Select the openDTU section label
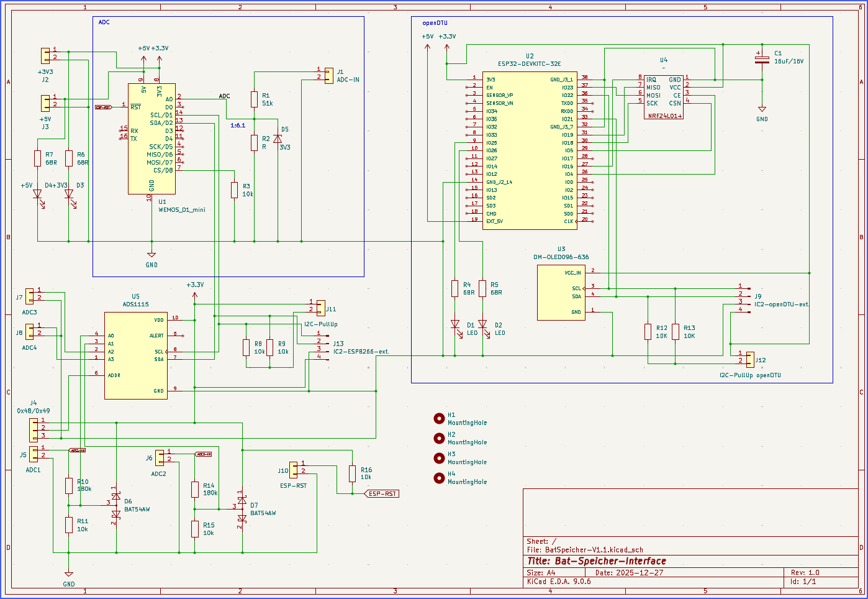Image resolution: width=868 pixels, height=599 pixels. pos(435,23)
